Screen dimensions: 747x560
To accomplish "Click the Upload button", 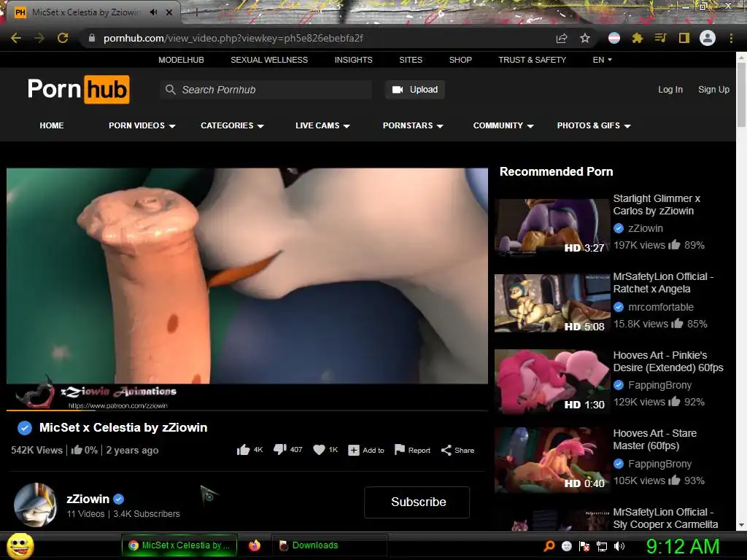I will (x=415, y=90).
